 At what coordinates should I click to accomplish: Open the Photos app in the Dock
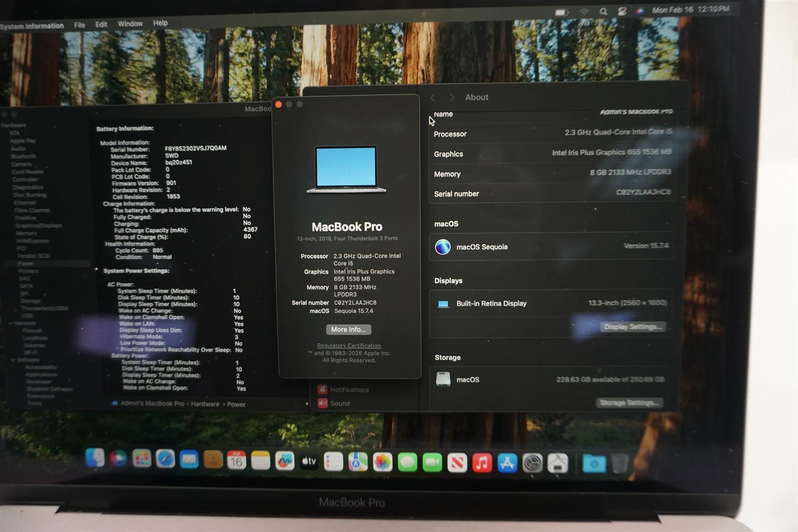pos(383,463)
